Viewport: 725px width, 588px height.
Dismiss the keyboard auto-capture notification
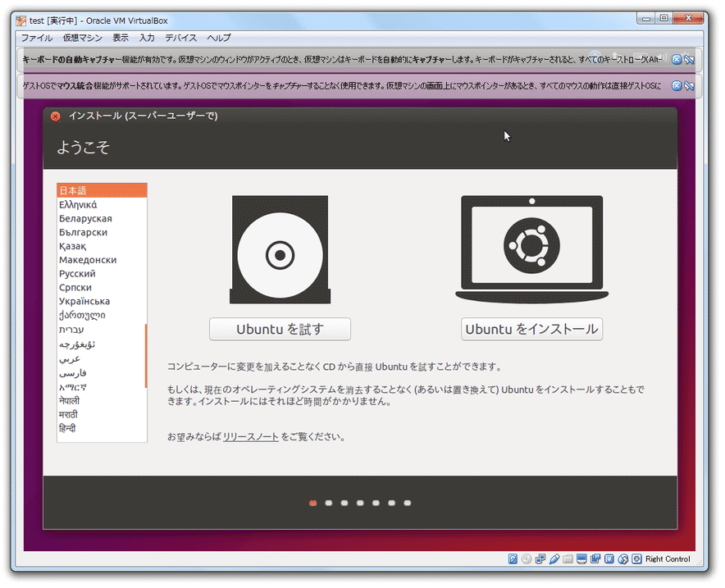pos(677,59)
